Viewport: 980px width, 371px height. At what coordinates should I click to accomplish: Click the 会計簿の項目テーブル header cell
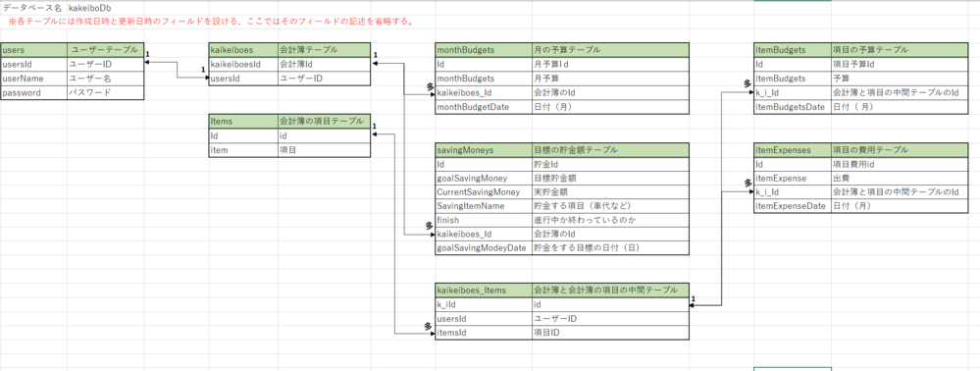tap(324, 122)
